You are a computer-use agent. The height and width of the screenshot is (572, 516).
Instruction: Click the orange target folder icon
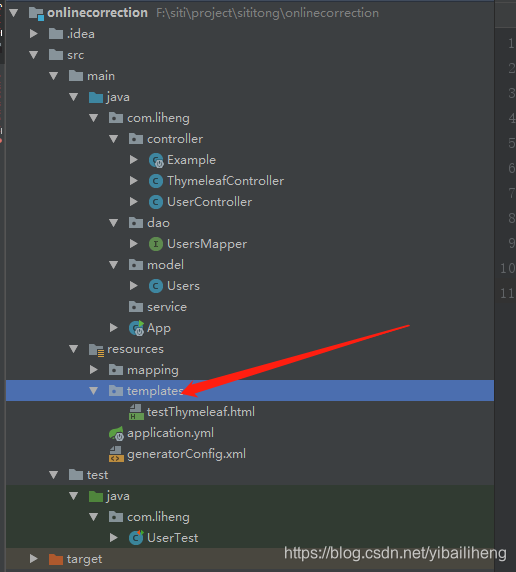tap(56, 559)
